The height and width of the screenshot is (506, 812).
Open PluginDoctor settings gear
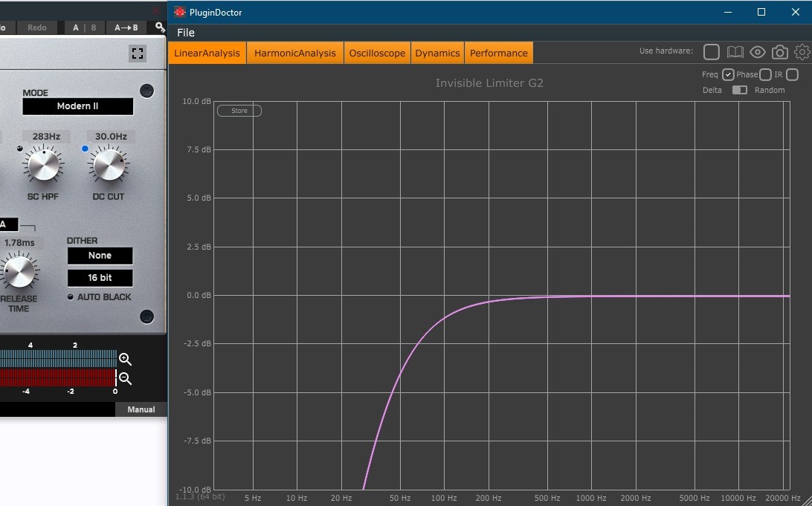802,52
